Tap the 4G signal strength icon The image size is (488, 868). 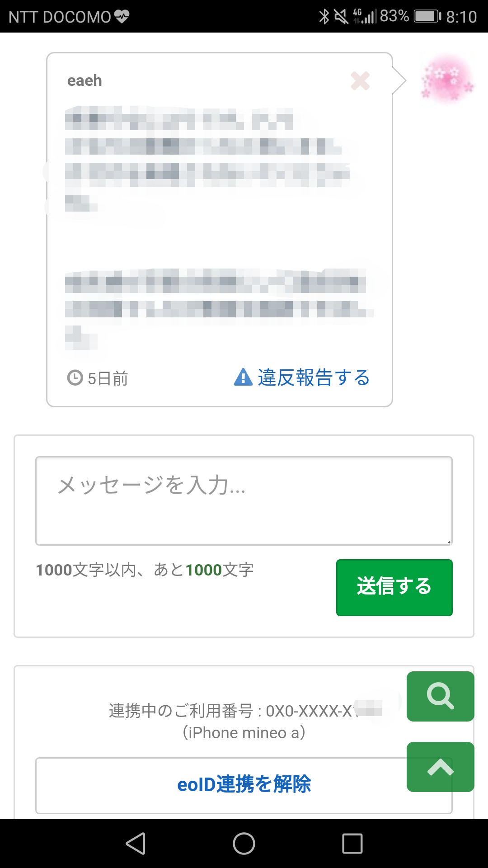(x=364, y=17)
